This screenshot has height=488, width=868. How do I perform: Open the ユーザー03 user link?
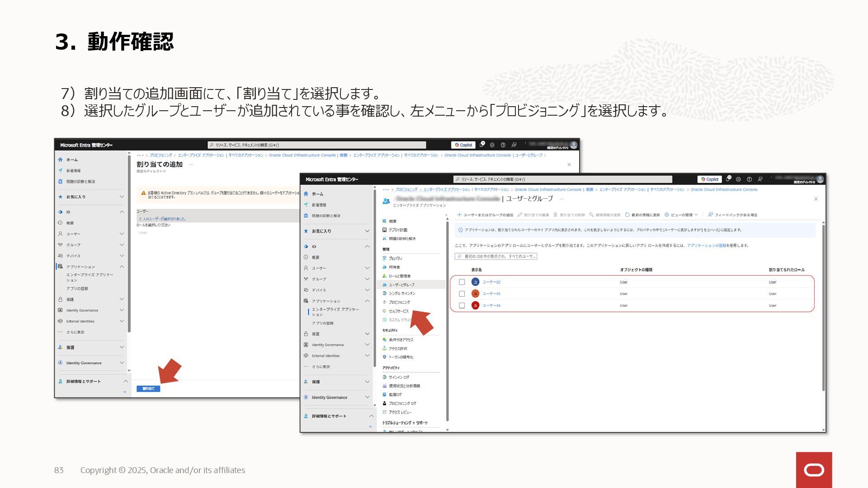(x=491, y=294)
